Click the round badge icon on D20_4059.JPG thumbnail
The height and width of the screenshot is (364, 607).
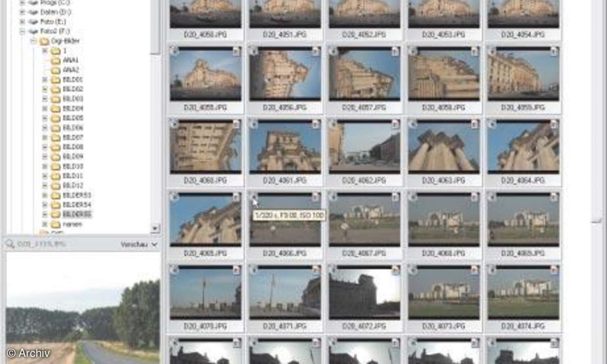click(x=492, y=51)
